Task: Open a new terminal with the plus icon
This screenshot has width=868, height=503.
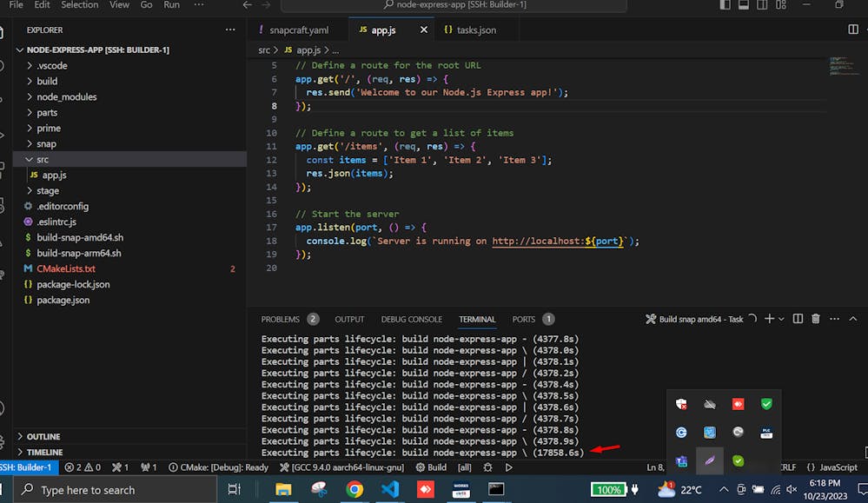Action: 772,319
